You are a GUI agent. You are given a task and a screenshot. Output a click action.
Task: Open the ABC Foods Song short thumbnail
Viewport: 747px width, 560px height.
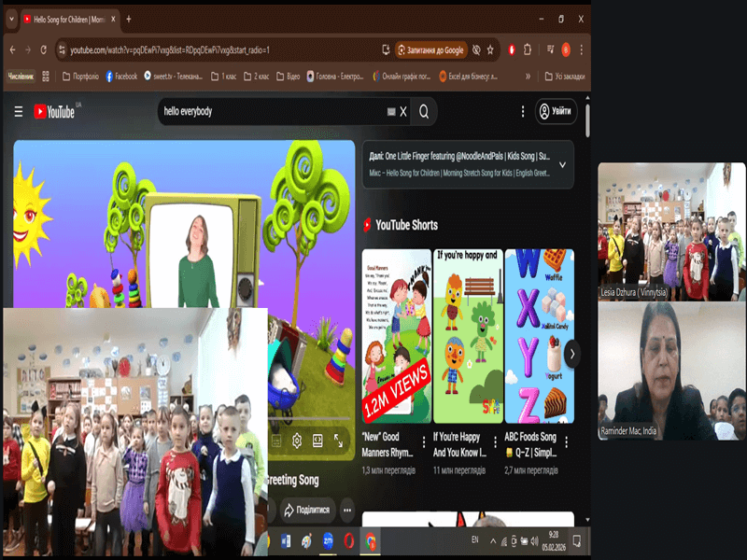click(540, 335)
